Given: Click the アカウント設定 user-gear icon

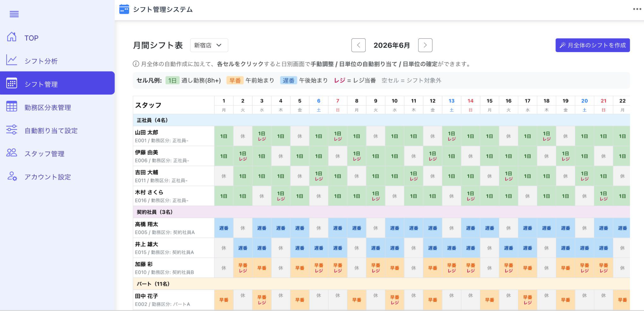Looking at the screenshot, I should (x=12, y=176).
